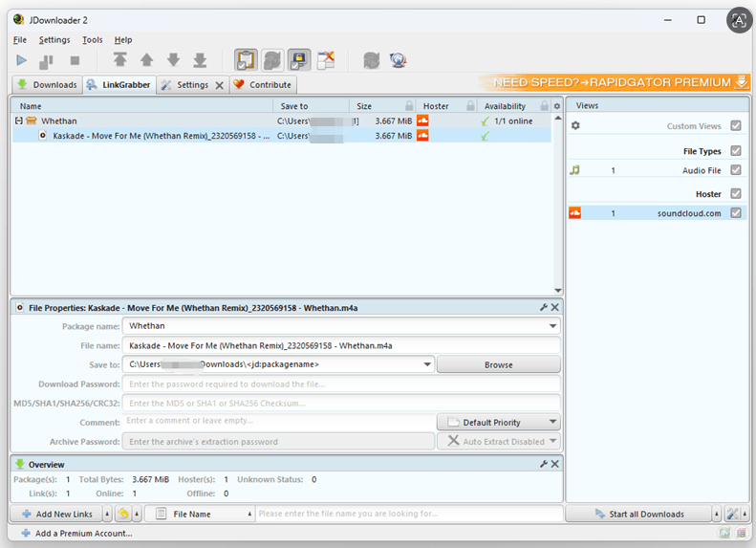The width and height of the screenshot is (756, 548).
Task: Click soundcloud.com hoster icon in Views
Action: (x=574, y=212)
